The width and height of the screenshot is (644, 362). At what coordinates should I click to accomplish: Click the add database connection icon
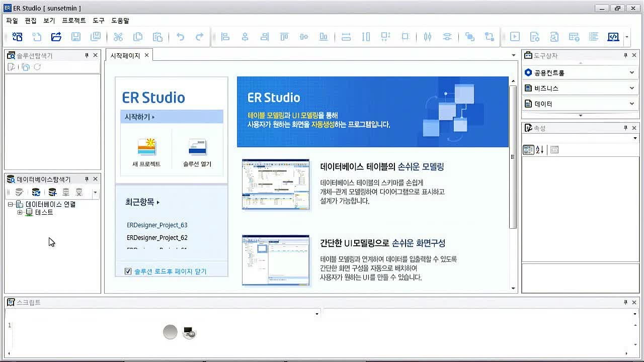[x=52, y=192]
